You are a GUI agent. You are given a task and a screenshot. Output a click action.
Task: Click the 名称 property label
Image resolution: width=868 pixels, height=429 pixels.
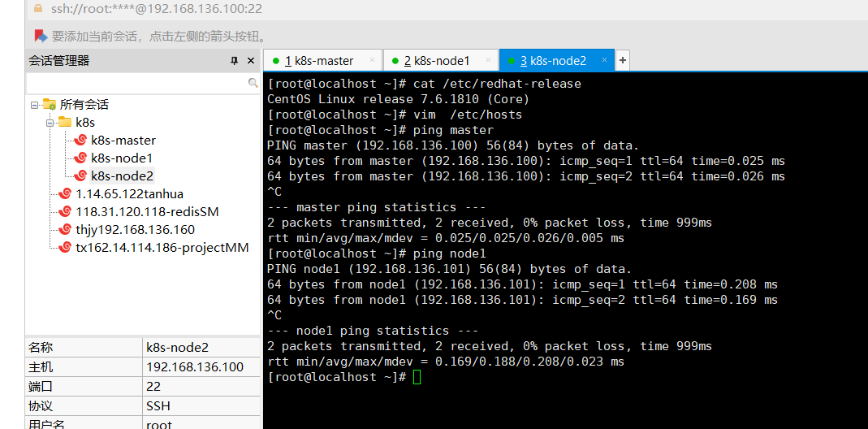click(x=41, y=348)
